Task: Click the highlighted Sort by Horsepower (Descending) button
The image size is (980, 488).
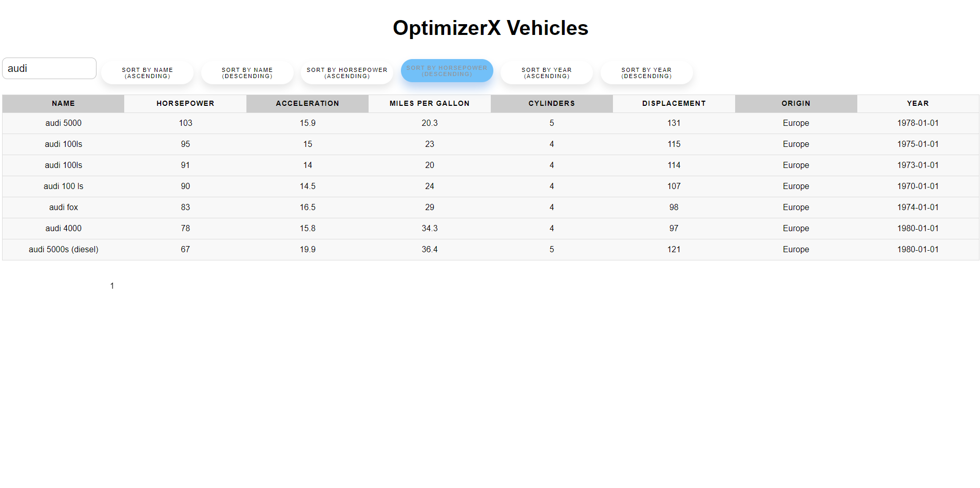Action: tap(447, 71)
